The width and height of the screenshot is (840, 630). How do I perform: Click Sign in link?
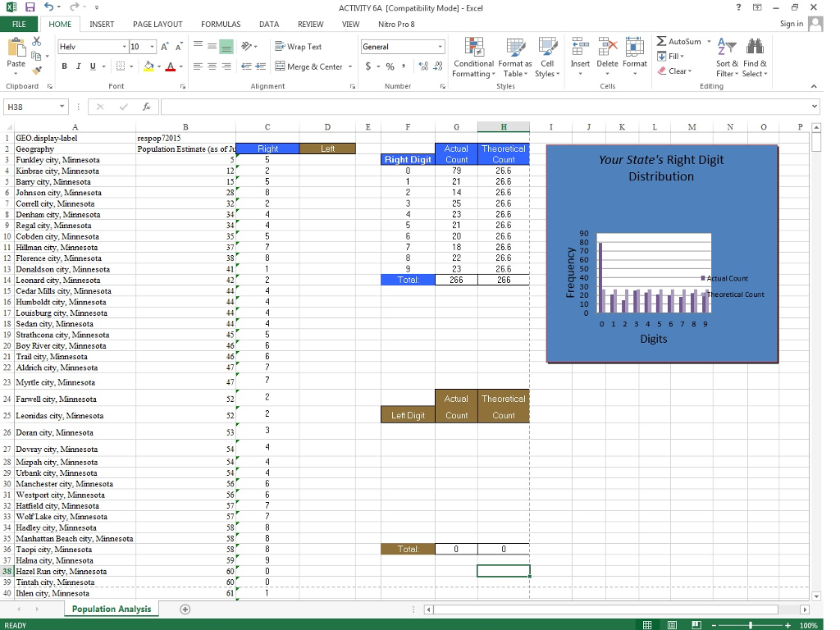coord(792,24)
